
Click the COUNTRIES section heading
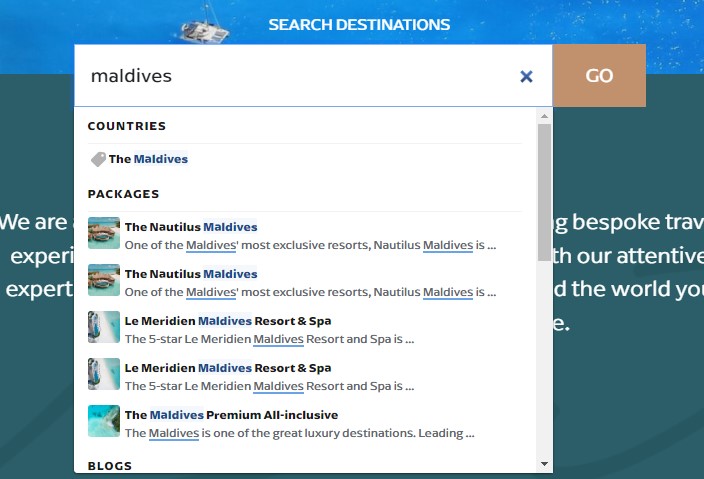127,126
